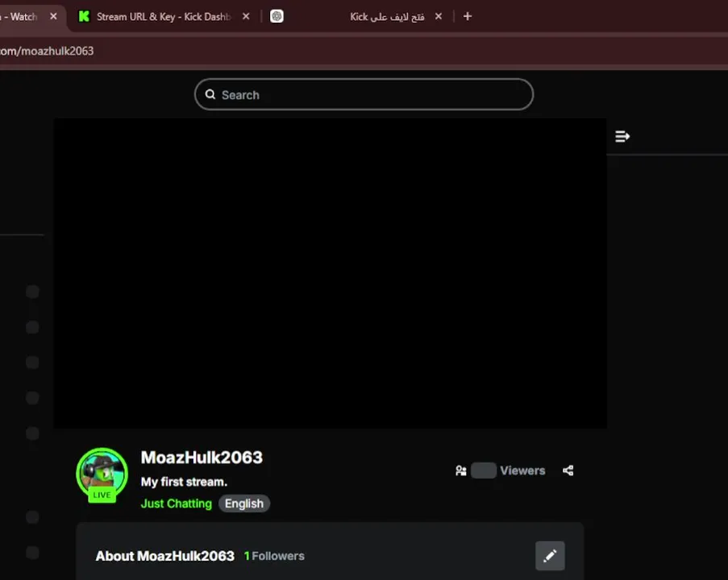Screen dimensions: 728x580
Task: Click the Viewers label
Action: [x=522, y=470]
